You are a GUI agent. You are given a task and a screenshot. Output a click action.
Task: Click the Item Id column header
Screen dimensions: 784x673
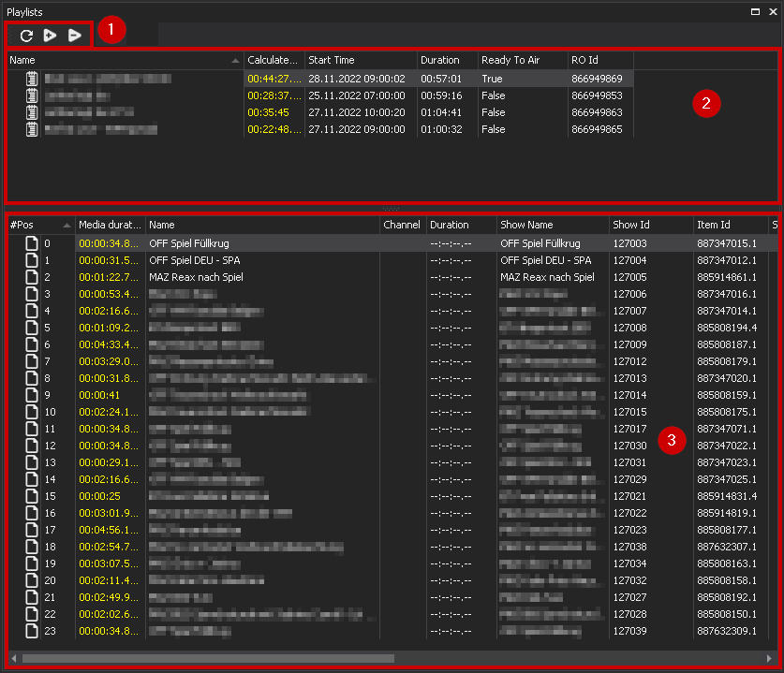point(729,225)
